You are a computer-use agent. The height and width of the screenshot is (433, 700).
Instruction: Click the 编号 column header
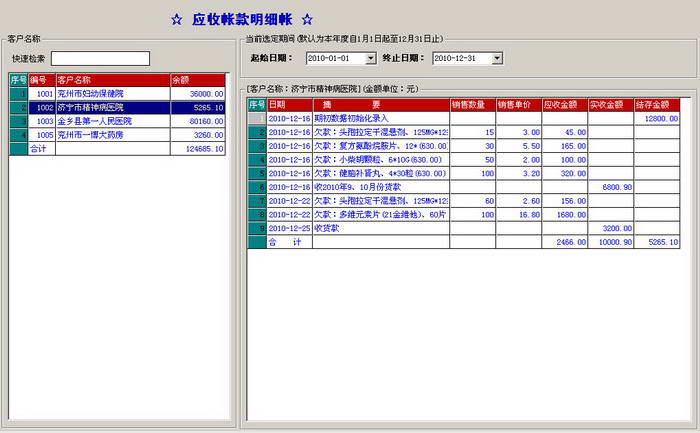[x=42, y=80]
